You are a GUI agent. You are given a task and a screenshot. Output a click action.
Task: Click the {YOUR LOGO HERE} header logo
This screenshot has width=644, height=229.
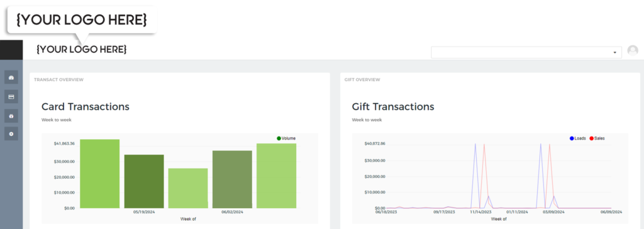[x=81, y=50]
